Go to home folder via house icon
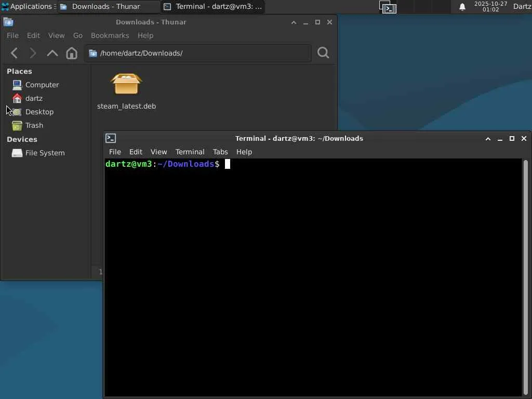532x399 pixels. pos(72,53)
